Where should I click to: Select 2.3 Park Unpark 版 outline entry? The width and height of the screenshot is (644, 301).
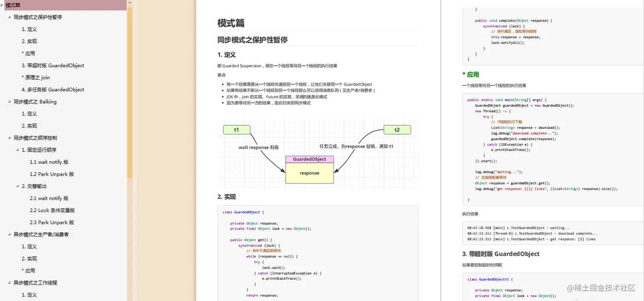(52, 222)
